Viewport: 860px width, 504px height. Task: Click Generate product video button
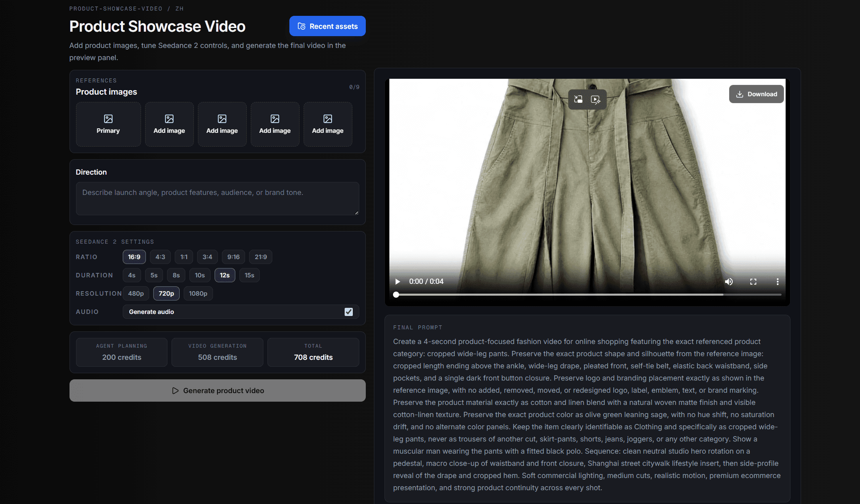(217, 391)
